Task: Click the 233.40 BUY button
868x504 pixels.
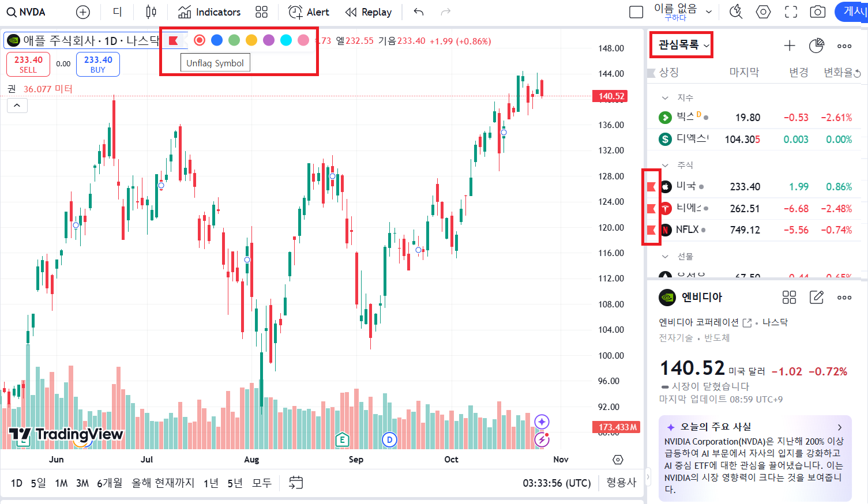Action: (x=98, y=64)
